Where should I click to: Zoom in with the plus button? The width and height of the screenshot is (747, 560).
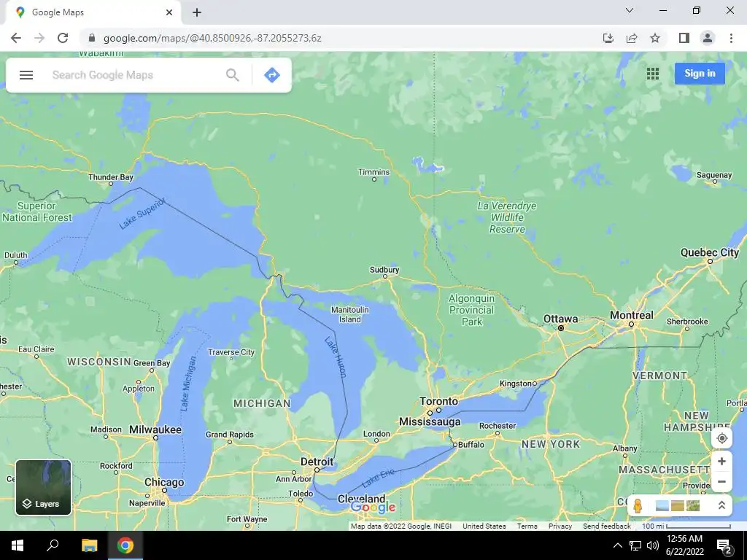tap(721, 462)
